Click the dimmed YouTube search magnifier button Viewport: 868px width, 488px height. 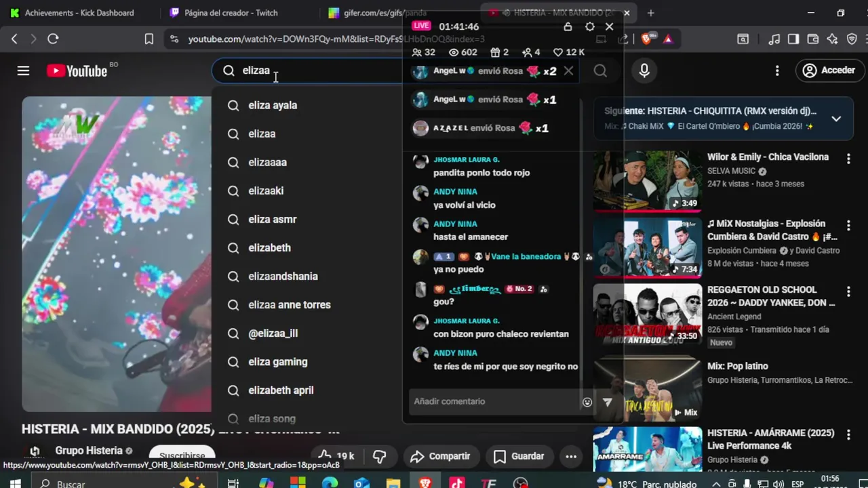(600, 70)
